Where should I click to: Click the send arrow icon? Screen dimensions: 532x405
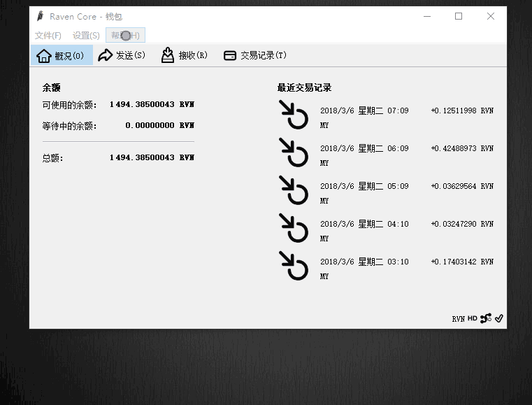click(x=105, y=55)
